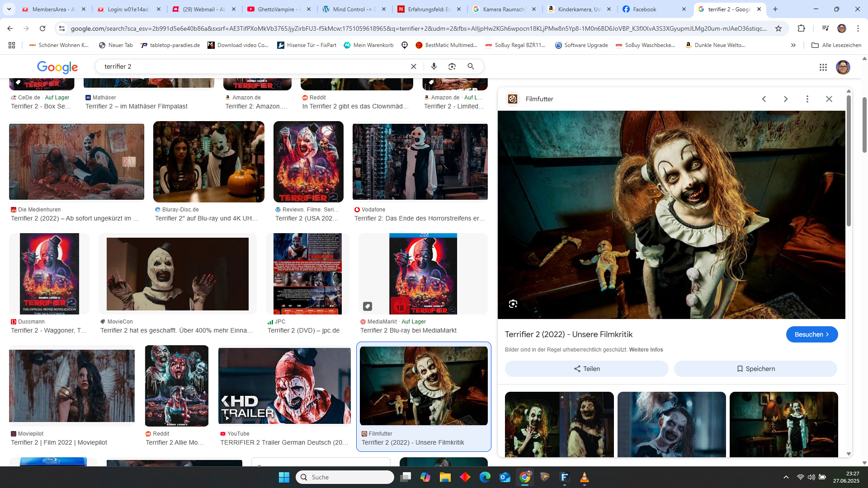View site information icon in address bar
Image resolution: width=868 pixels, height=488 pixels.
tap(62, 28)
